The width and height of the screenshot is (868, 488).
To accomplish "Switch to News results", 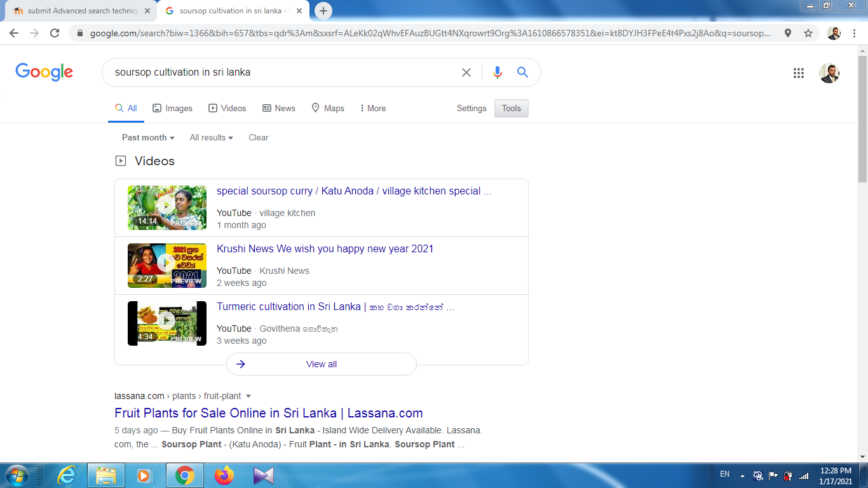I will coord(279,108).
